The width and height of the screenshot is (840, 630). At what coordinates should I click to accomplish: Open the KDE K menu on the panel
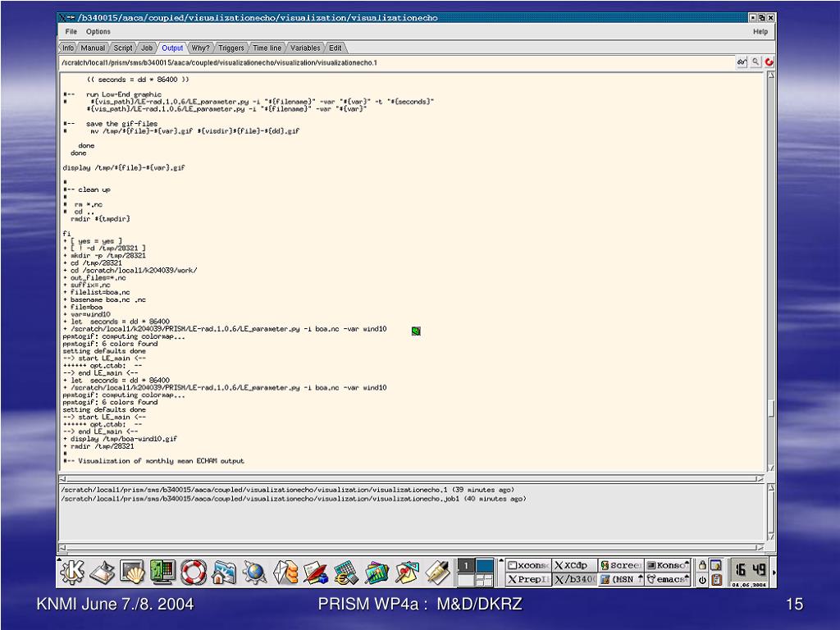[72, 572]
